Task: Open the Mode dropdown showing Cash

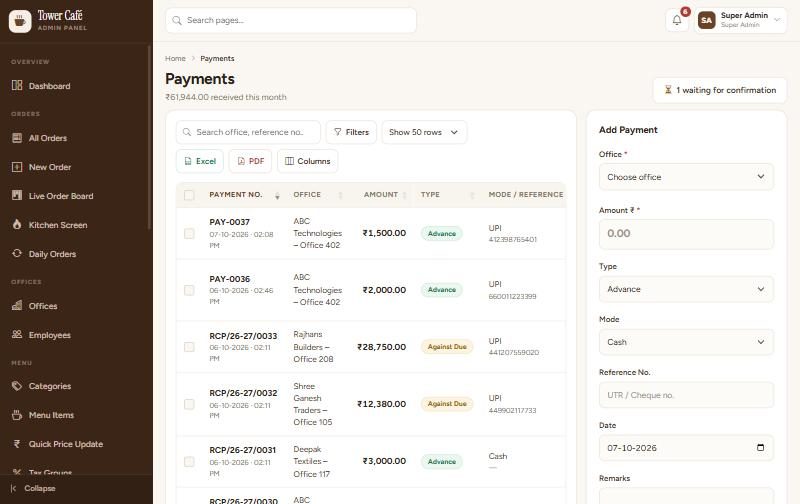Action: pyautogui.click(x=686, y=342)
